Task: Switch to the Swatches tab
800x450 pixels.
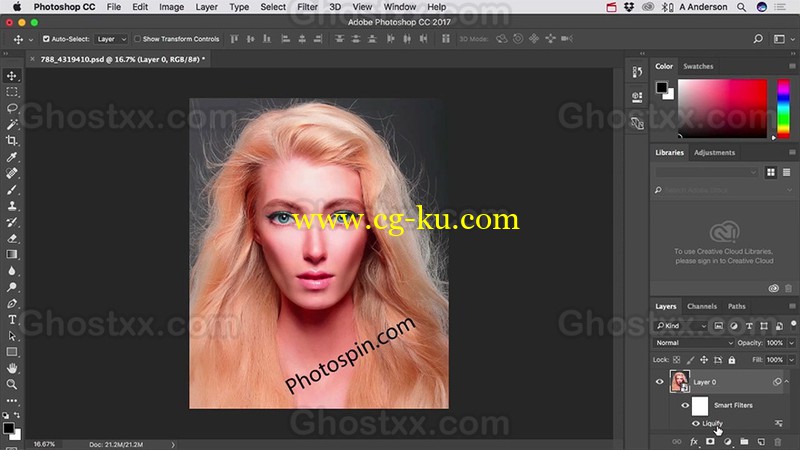Action: coord(698,66)
